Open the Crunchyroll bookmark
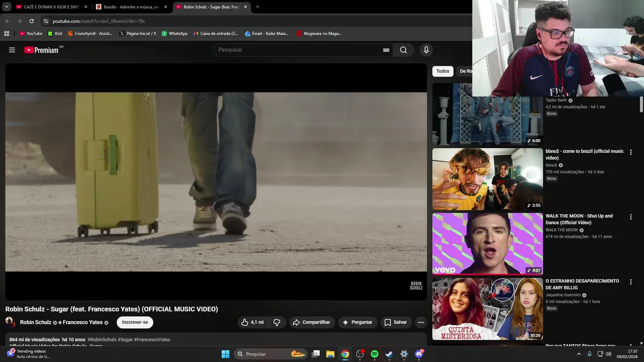The height and width of the screenshot is (362, 644). point(90,34)
